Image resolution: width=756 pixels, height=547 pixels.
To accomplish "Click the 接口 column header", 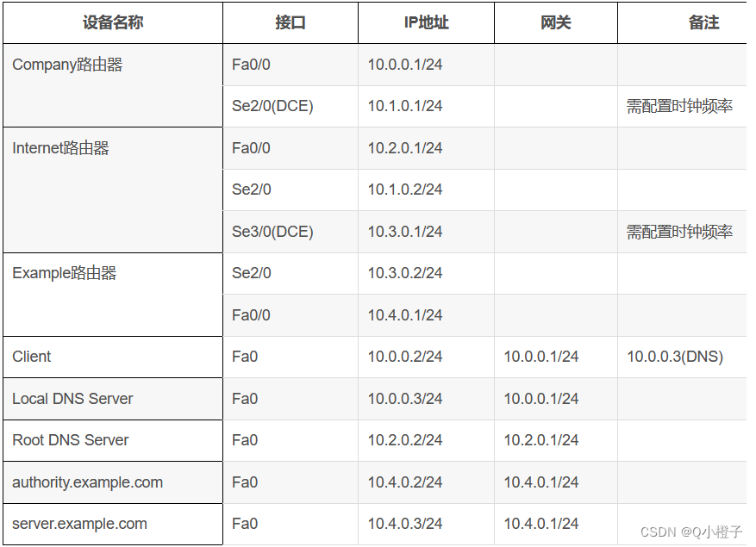I will pyautogui.click(x=291, y=22).
